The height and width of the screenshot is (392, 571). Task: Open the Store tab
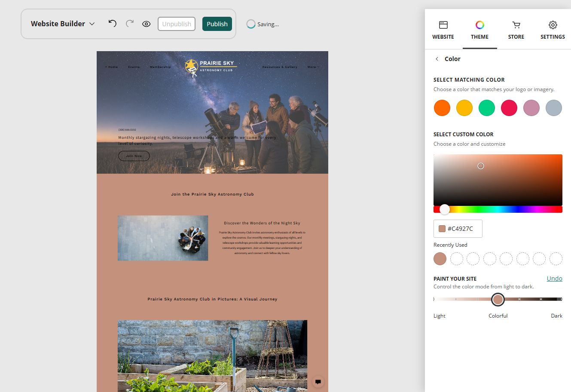point(516,30)
